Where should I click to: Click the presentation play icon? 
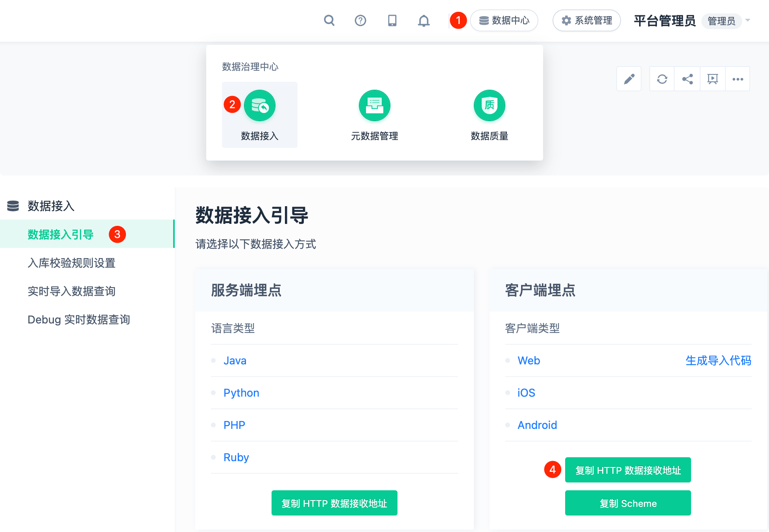[712, 79]
